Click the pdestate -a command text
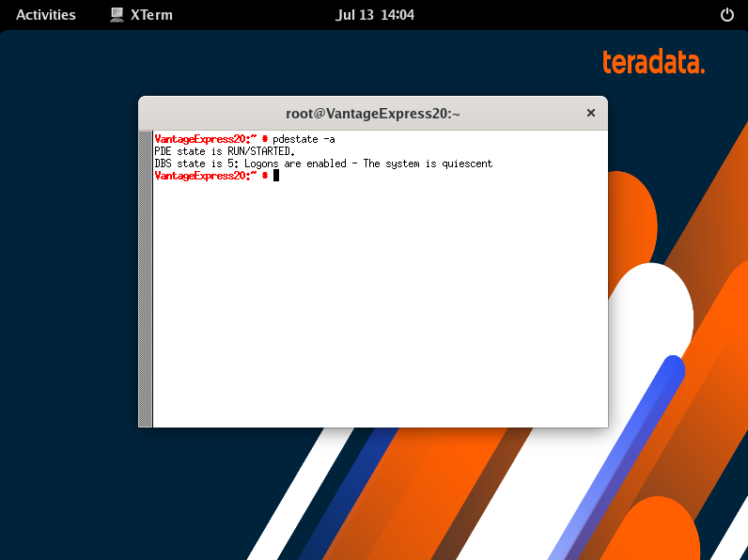The image size is (748, 560). click(x=304, y=139)
